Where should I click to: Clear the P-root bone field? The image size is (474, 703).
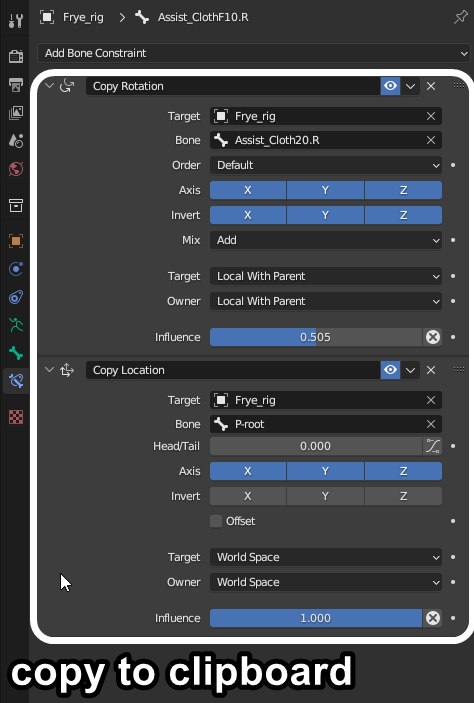(431, 424)
